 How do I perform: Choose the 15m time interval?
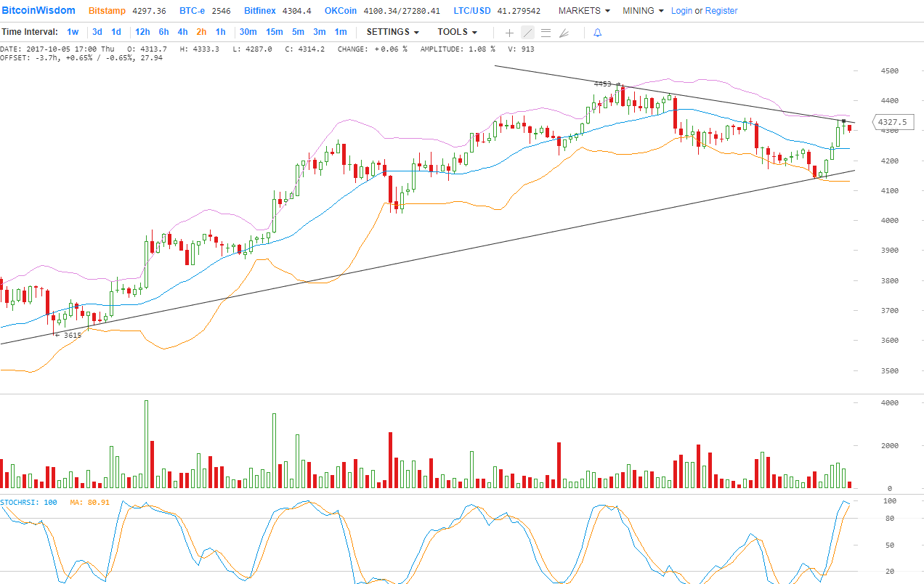pos(274,32)
